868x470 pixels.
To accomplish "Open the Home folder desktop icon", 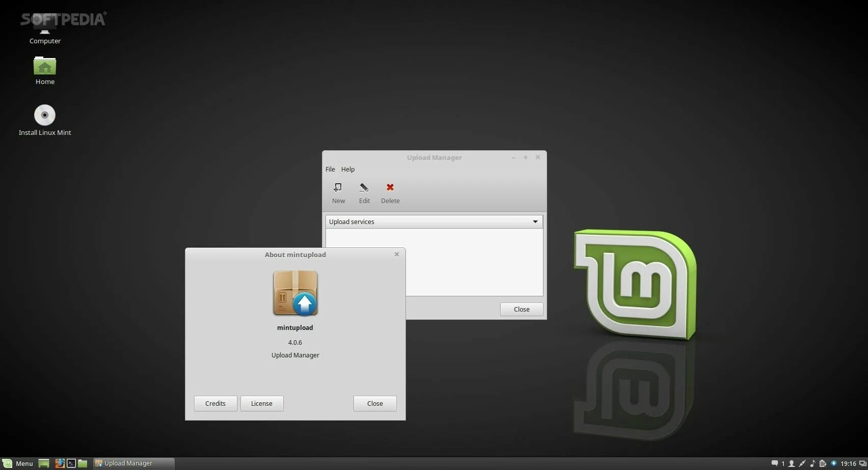I will point(45,71).
